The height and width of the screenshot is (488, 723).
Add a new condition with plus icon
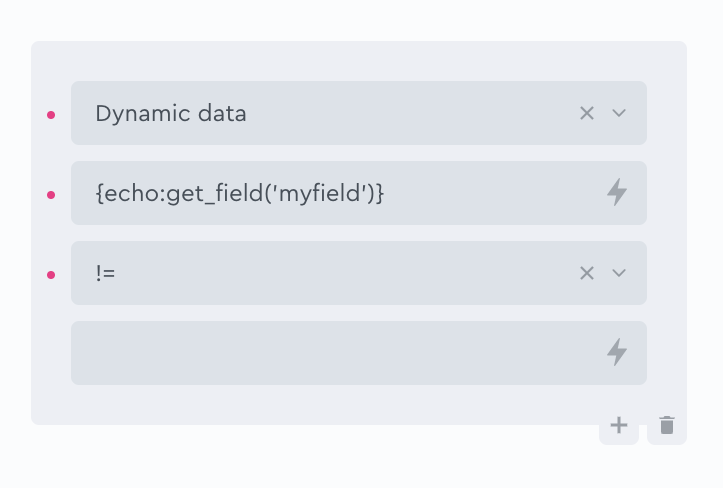tap(619, 425)
